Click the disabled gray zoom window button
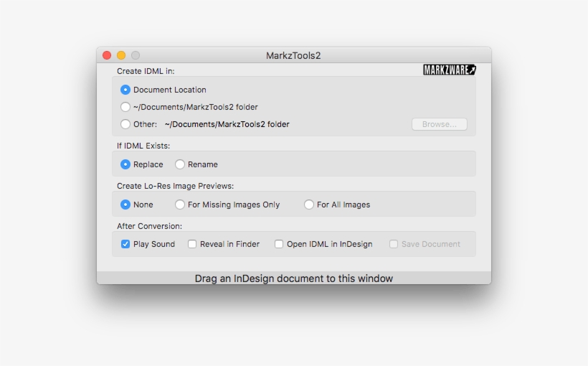The height and width of the screenshot is (366, 588). [x=136, y=55]
